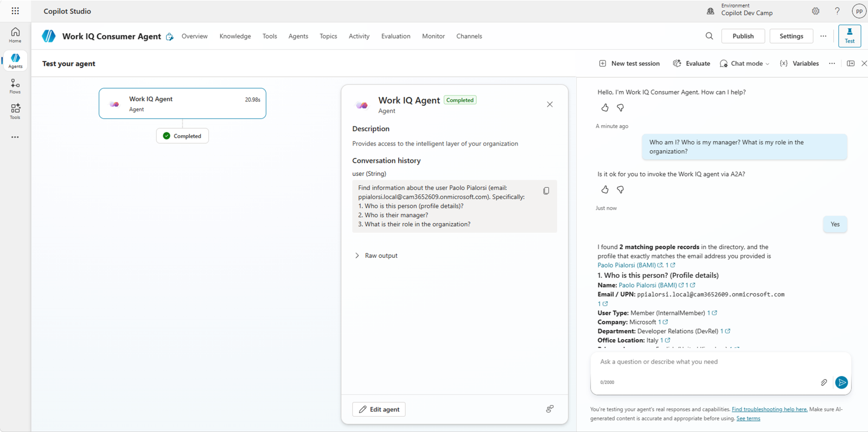Send the chat message
This screenshot has width=868, height=432.
click(841, 383)
